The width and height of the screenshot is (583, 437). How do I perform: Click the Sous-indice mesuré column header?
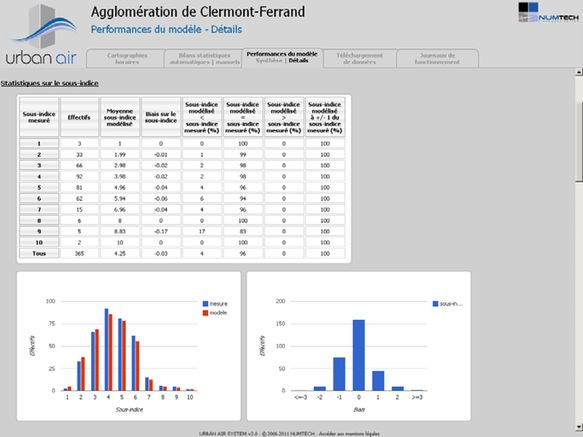click(x=39, y=117)
